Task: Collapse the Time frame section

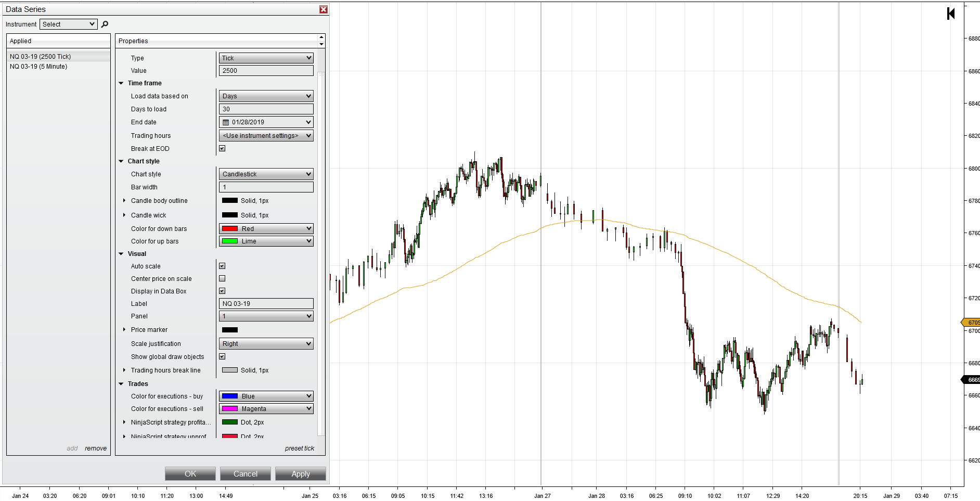Action: coord(121,83)
